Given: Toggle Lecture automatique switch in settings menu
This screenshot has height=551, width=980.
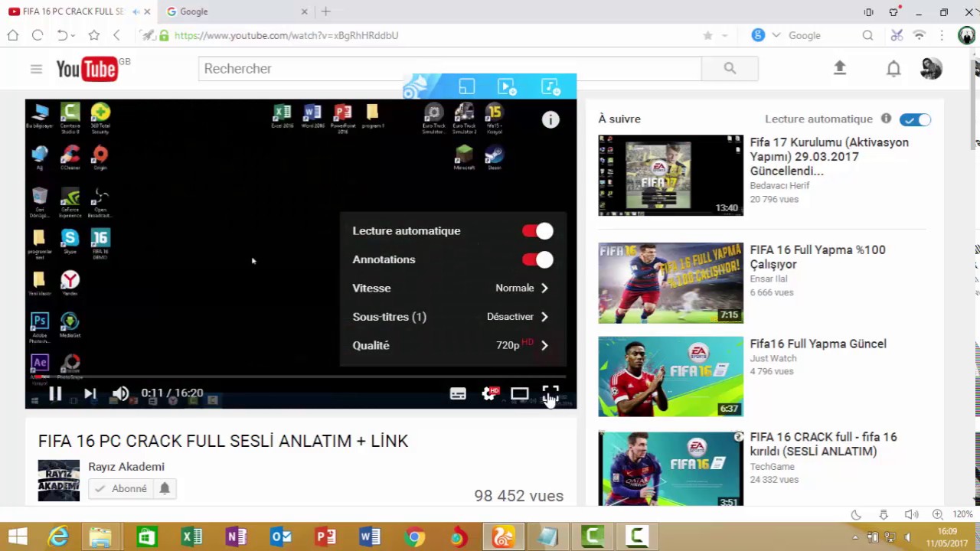Looking at the screenshot, I should 537,231.
